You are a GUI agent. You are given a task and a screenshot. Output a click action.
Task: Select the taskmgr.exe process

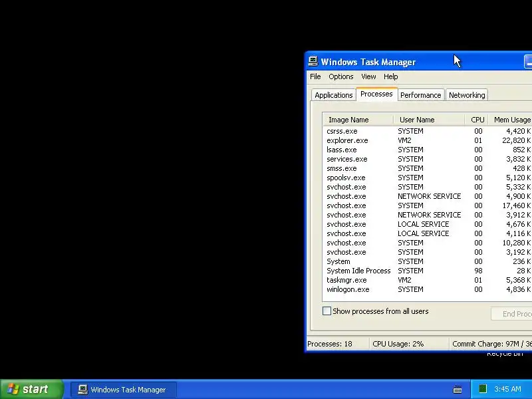[428, 280]
